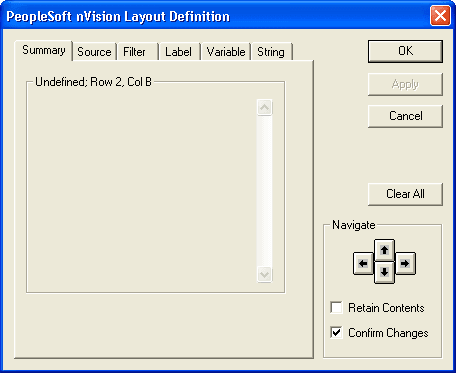Open the Filter tab
Screen dimensions: 456x373
pyautogui.click(x=137, y=52)
